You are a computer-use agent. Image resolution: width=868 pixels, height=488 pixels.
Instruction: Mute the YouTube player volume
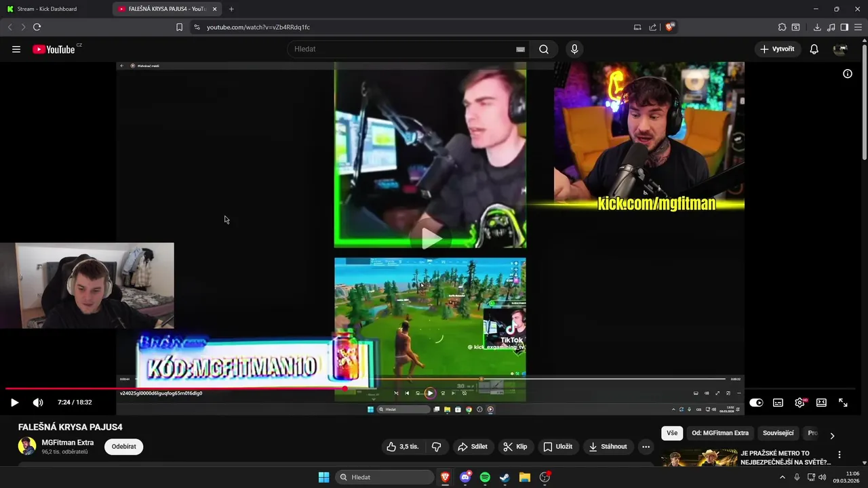(x=38, y=403)
